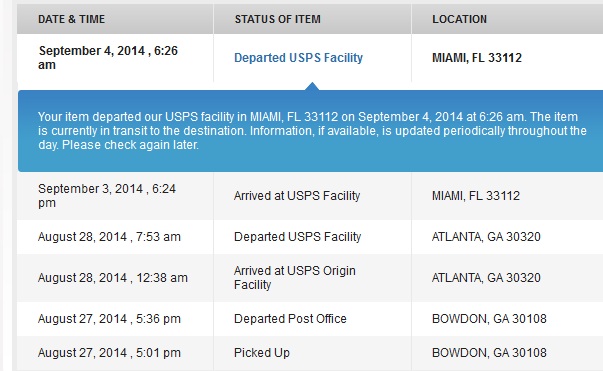The width and height of the screenshot is (603, 371).
Task: Click MIAMI, FL 33112 in the top row
Action: [x=477, y=58]
